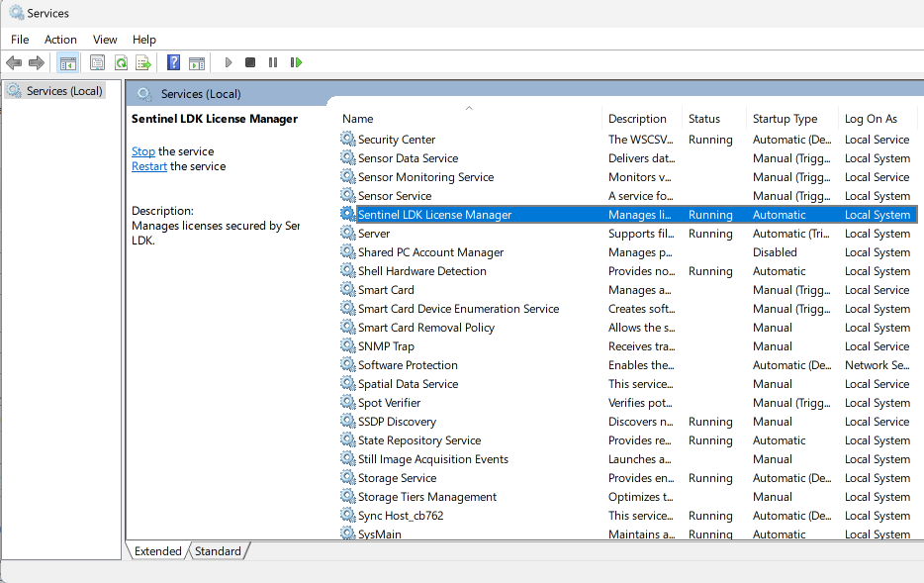Click the Start Service play icon
Screen dimensions: 924x583
coord(229,62)
